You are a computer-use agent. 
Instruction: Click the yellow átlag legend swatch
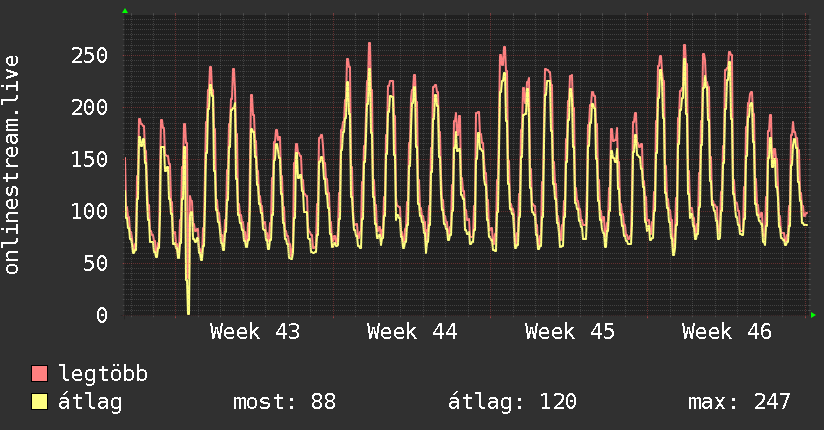[x=39, y=402]
